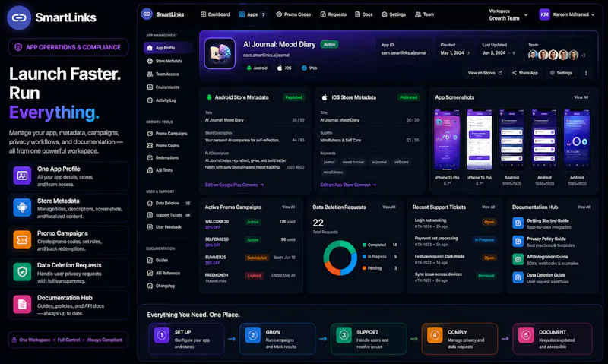Image resolution: width=608 pixels, height=364 pixels.
Task: Click the team member avatars group
Action: (x=553, y=55)
